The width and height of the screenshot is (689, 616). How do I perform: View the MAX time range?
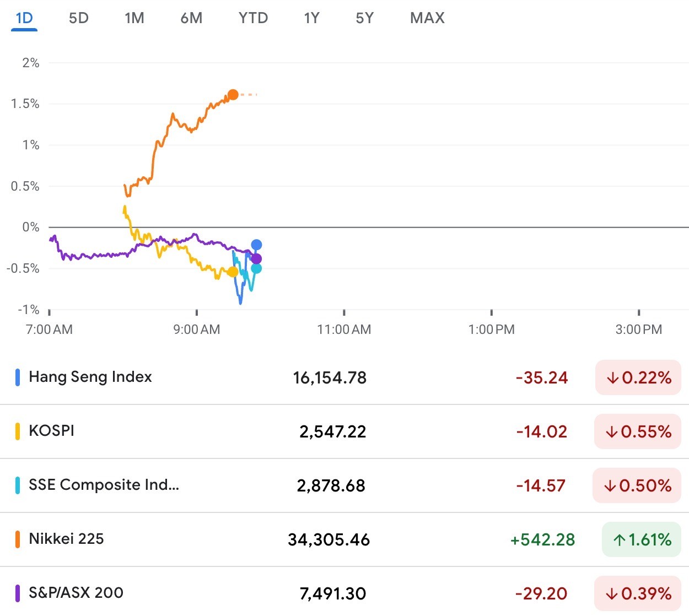coord(427,18)
